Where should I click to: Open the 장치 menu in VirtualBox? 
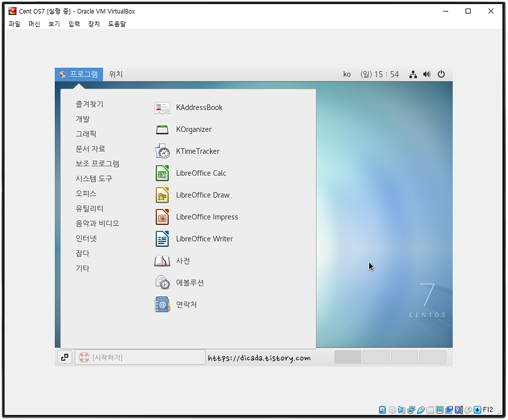coord(94,24)
